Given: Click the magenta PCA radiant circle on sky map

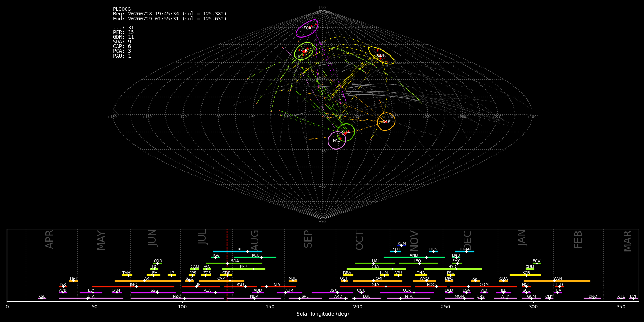Looking at the screenshot, I should (307, 28).
